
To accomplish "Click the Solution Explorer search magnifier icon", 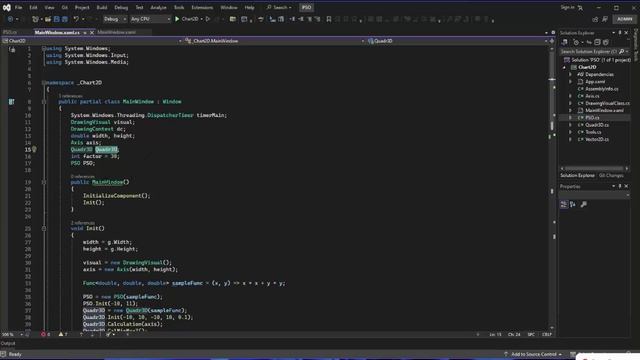I will coord(621,51).
